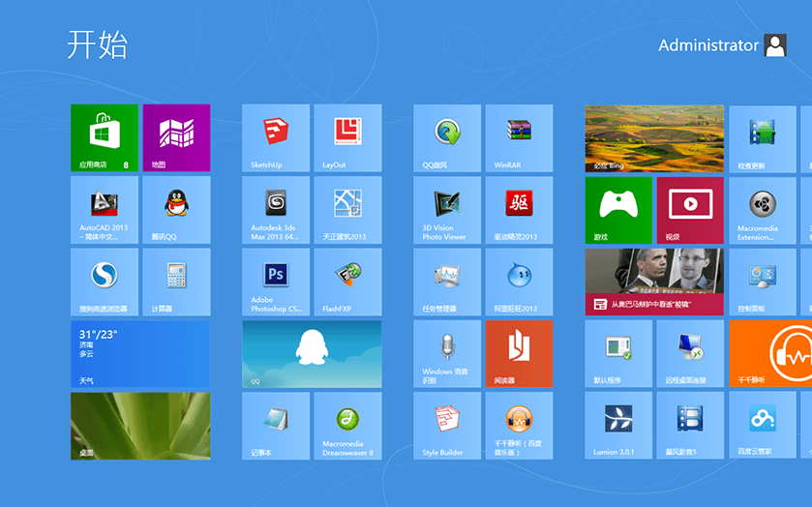Open the FlashFXP tile
This screenshot has width=812, height=507.
(x=348, y=282)
